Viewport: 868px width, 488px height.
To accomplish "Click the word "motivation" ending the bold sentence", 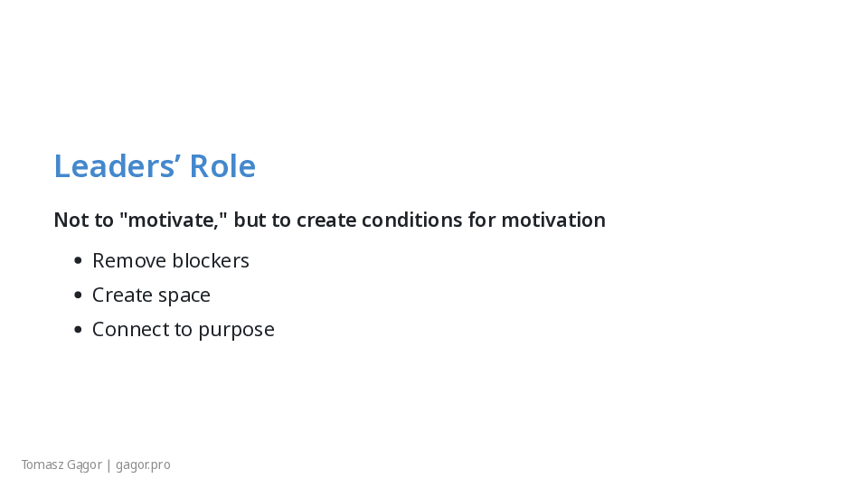I will (x=553, y=220).
